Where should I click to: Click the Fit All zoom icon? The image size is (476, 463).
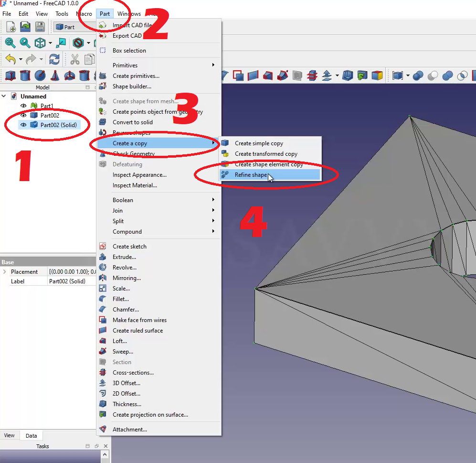[x=10, y=43]
